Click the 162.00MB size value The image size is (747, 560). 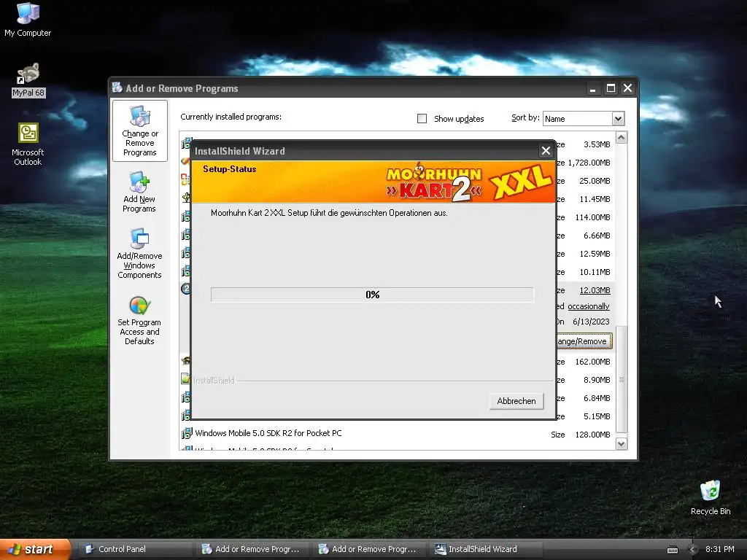coord(592,362)
